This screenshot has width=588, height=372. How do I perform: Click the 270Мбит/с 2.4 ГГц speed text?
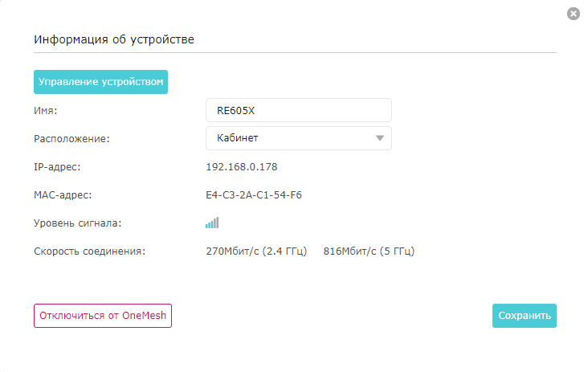coord(256,251)
